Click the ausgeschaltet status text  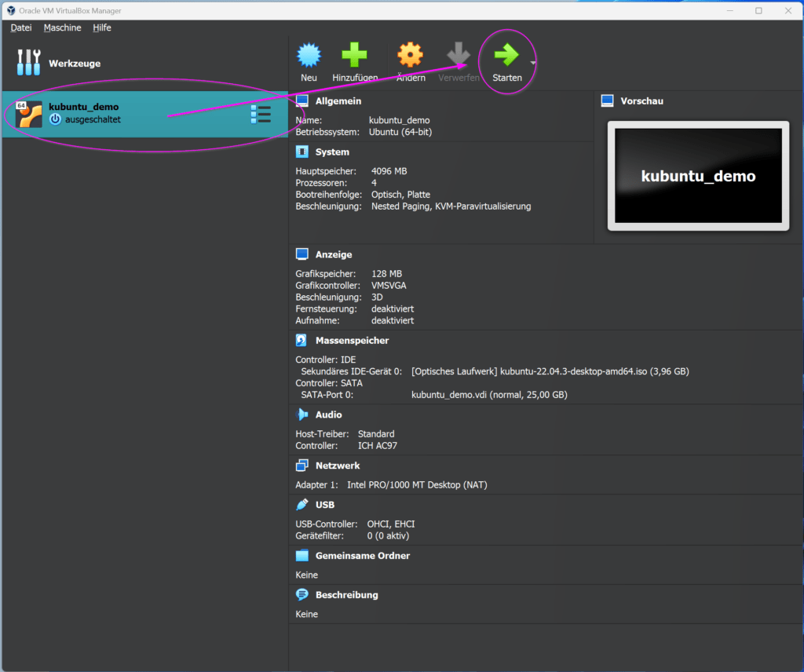point(93,119)
